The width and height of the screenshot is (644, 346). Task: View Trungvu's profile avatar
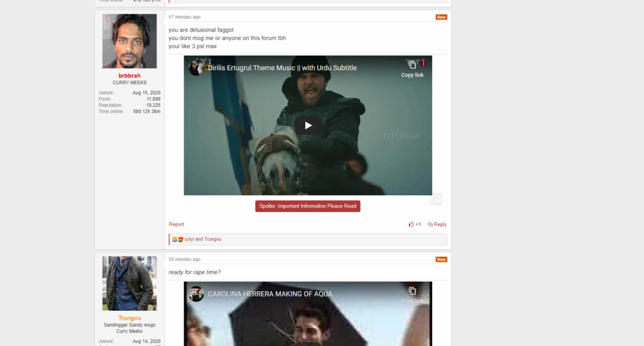pyautogui.click(x=129, y=284)
